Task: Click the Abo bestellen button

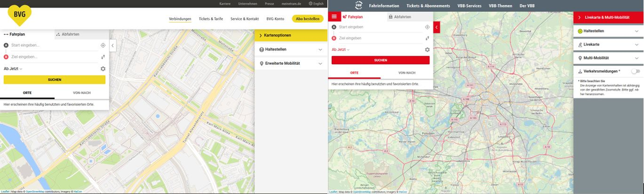Action: [x=308, y=19]
